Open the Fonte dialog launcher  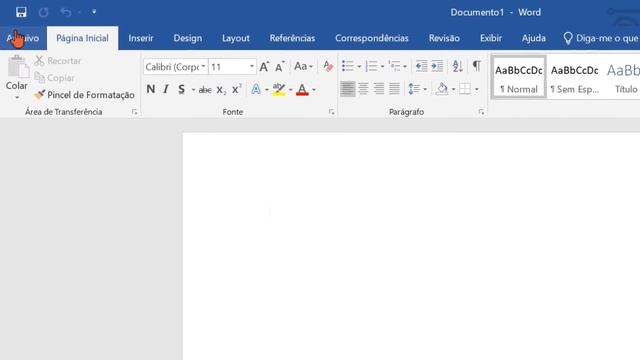point(331,112)
